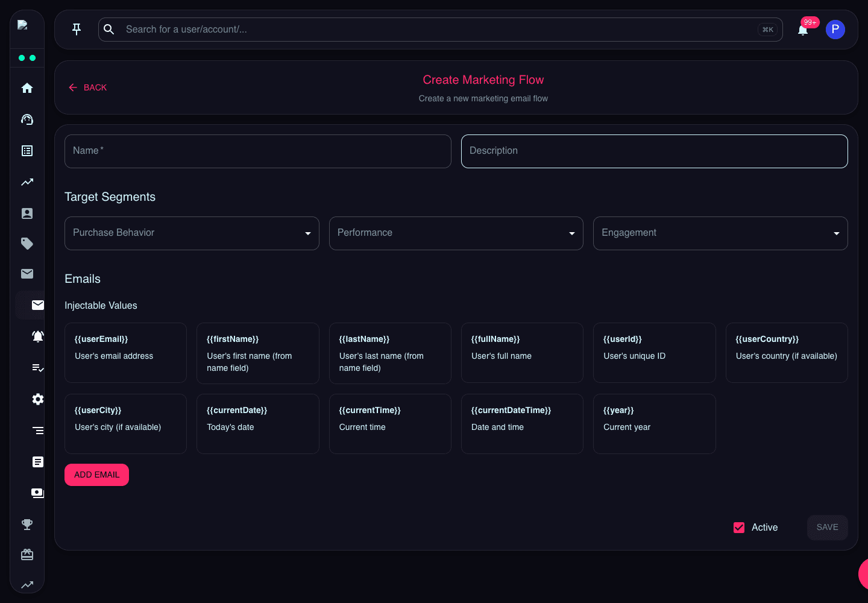The width and height of the screenshot is (868, 603).
Task: Open the parent mail sidebar icon
Action: pyautogui.click(x=27, y=274)
